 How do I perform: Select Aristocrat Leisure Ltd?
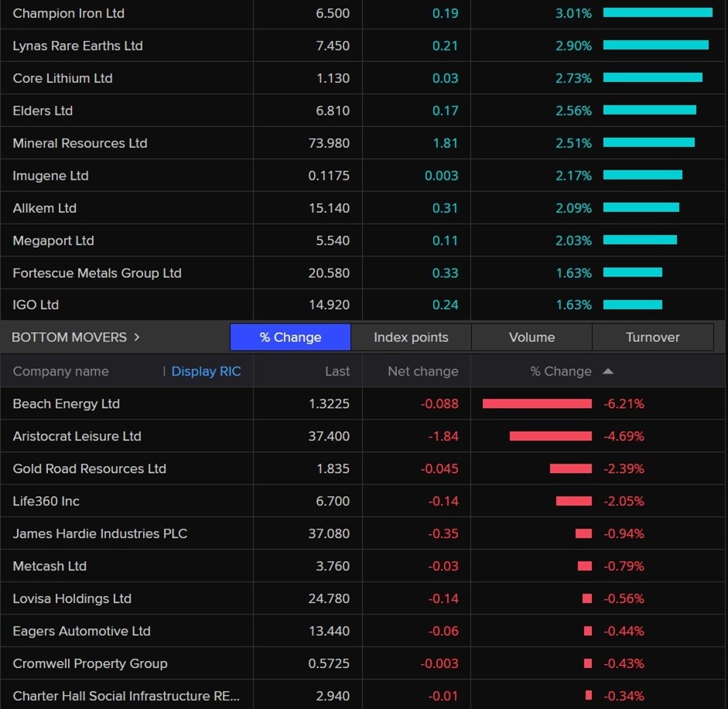click(77, 437)
